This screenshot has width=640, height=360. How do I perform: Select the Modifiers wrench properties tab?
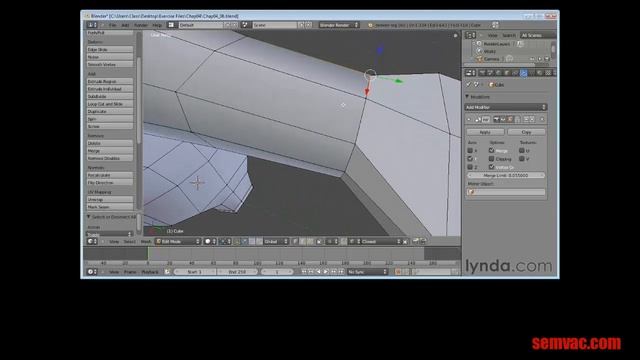tap(523, 73)
